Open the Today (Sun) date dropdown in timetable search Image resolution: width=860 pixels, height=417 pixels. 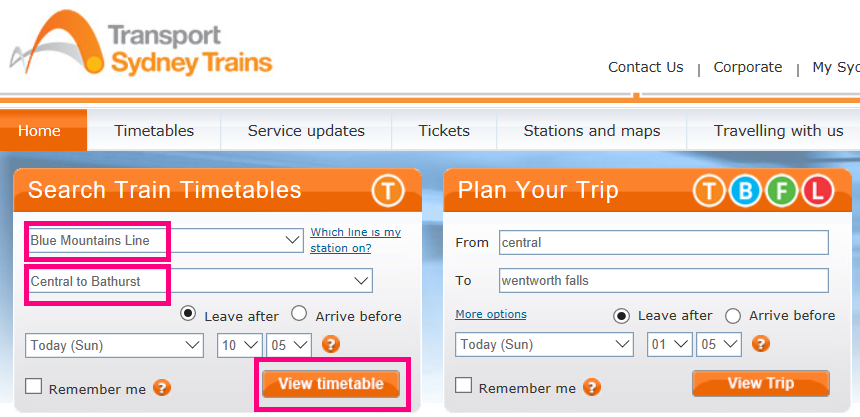click(x=114, y=345)
